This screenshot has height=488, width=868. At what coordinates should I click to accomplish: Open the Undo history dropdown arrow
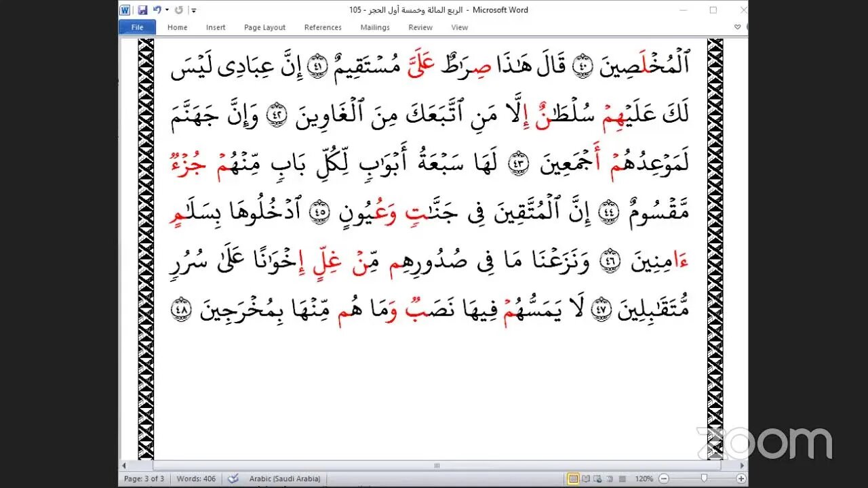pyautogui.click(x=166, y=10)
